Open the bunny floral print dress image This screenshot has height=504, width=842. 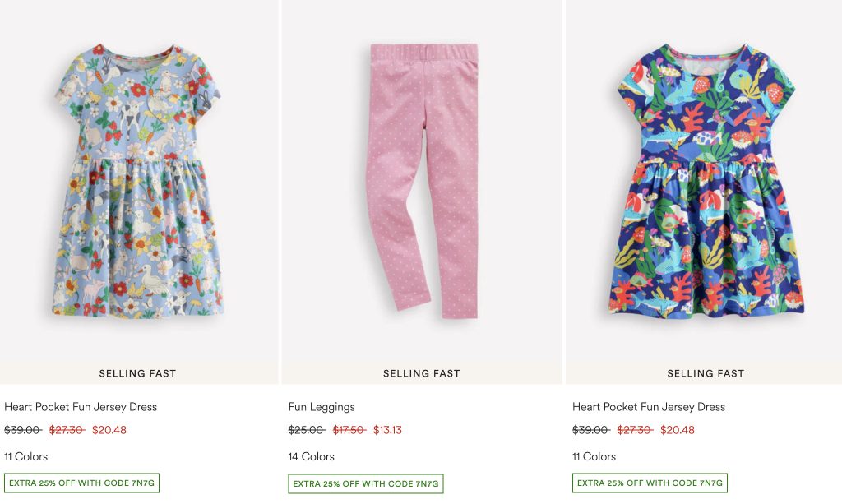tap(138, 181)
